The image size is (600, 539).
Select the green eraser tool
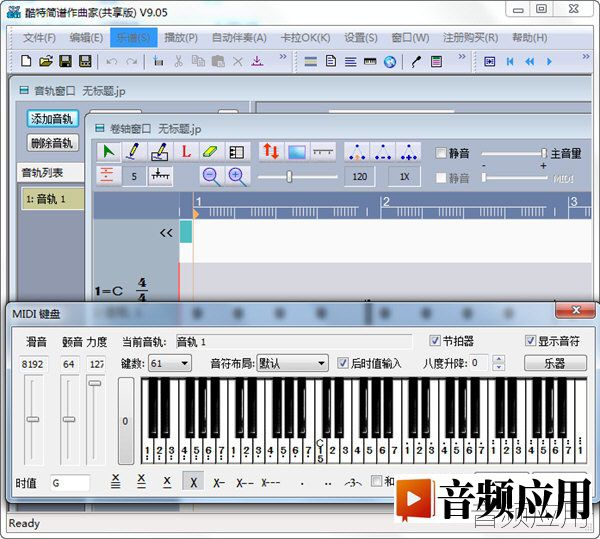(211, 152)
